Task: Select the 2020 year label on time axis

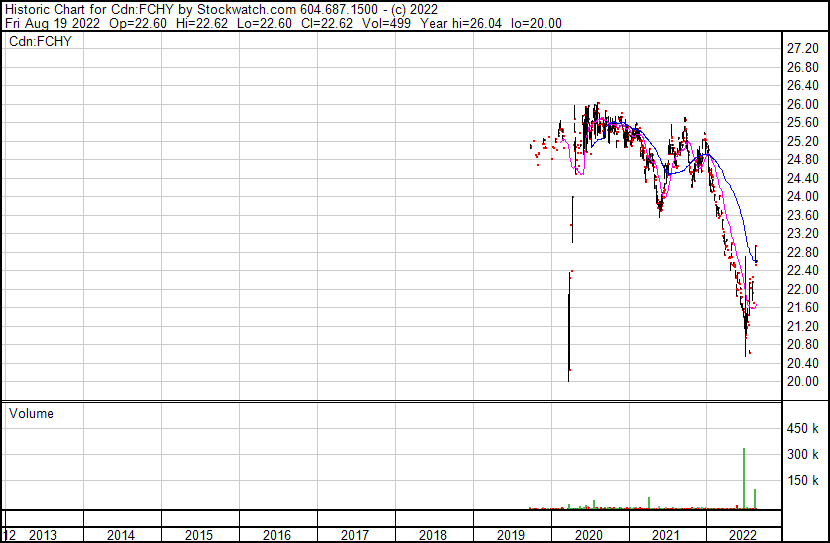Action: pyautogui.click(x=589, y=535)
